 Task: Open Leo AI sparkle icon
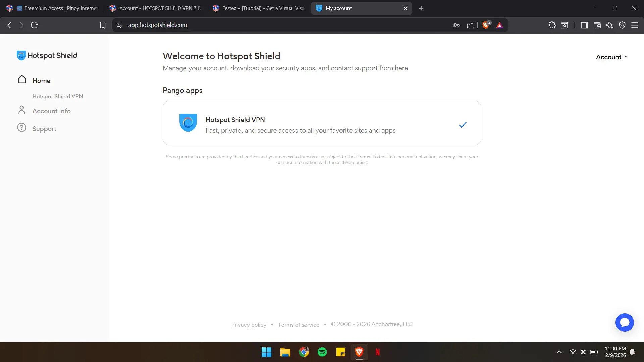tap(610, 25)
